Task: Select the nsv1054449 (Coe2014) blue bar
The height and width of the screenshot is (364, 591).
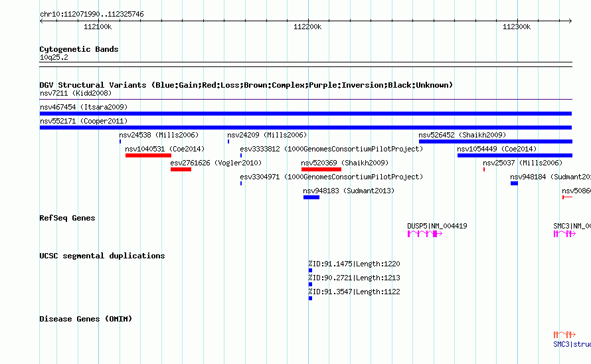Action: 515,155
